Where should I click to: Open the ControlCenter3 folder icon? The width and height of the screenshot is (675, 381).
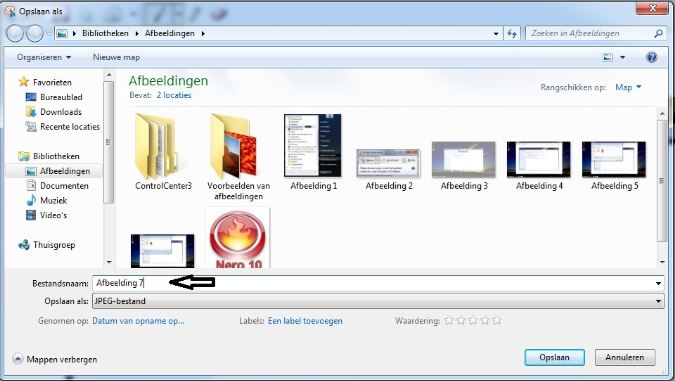click(x=155, y=146)
